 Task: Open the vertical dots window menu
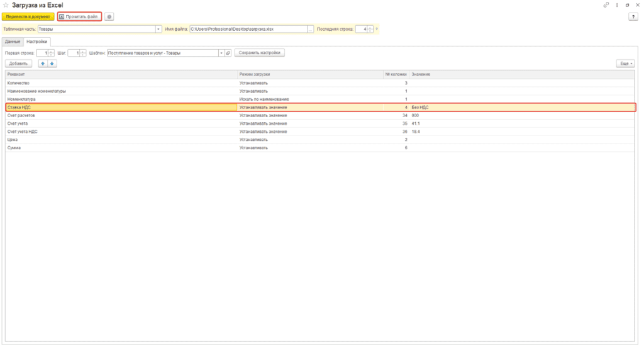(616, 5)
